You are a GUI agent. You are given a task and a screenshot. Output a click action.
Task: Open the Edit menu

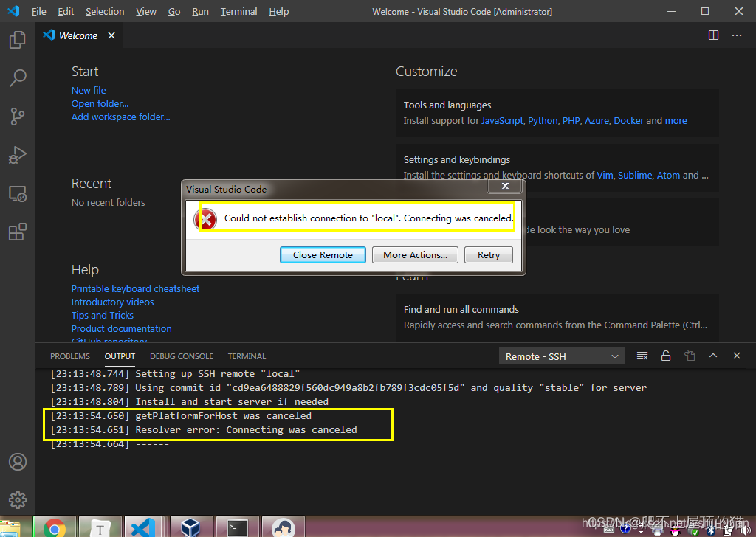click(66, 11)
